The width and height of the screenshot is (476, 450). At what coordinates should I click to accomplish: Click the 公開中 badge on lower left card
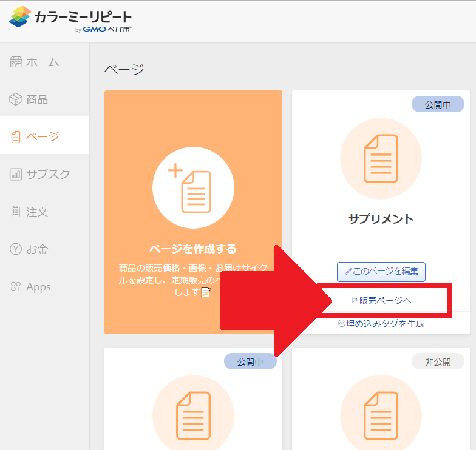coord(250,361)
